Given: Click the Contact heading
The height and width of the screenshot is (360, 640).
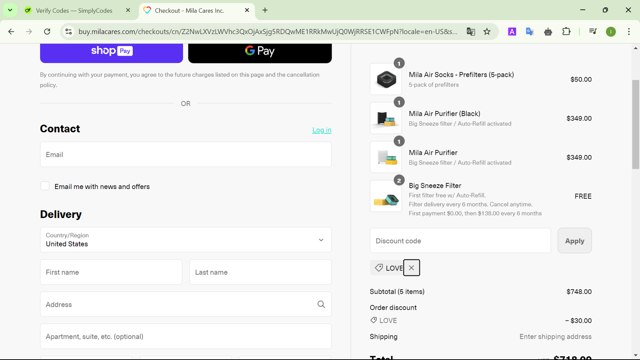Looking at the screenshot, I should [x=60, y=129].
